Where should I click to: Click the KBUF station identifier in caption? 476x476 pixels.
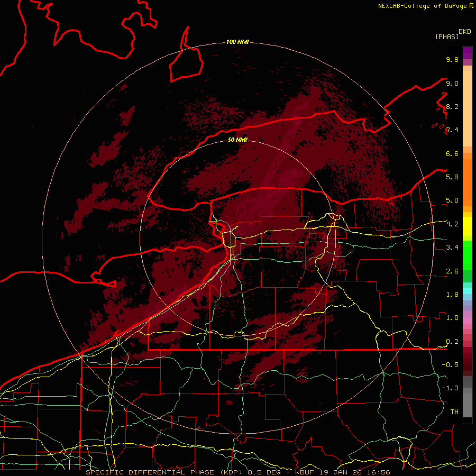305,472
